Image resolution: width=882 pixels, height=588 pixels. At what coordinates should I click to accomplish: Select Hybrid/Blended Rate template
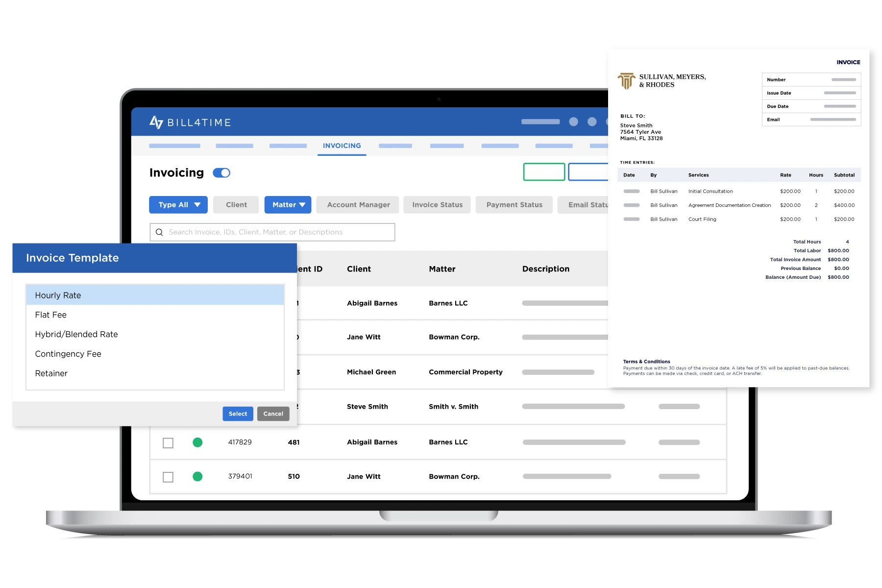(155, 334)
